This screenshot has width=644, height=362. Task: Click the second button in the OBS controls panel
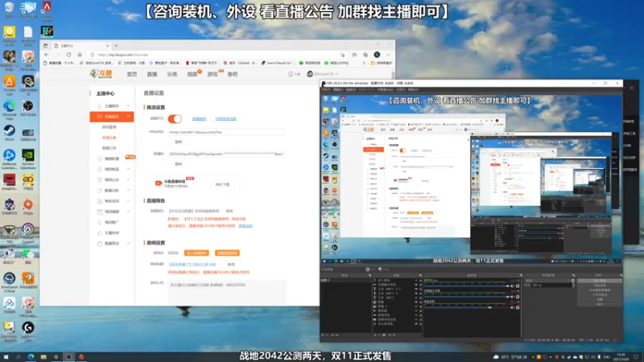pyautogui.click(x=600, y=286)
